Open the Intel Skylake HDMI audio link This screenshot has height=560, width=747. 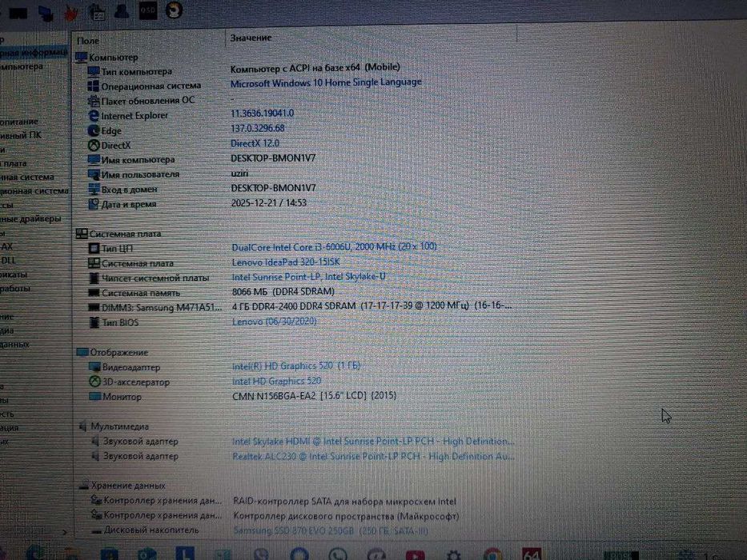click(373, 442)
